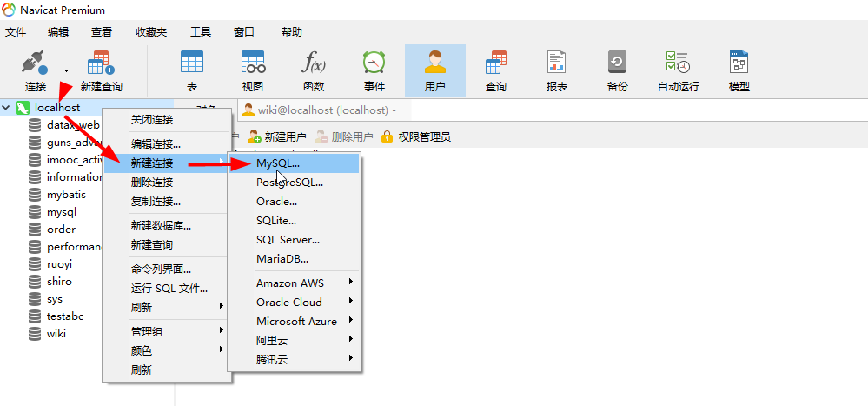Open the 视图 (View) toolbar icon
Viewport: 868px width, 406px height.
[x=253, y=62]
